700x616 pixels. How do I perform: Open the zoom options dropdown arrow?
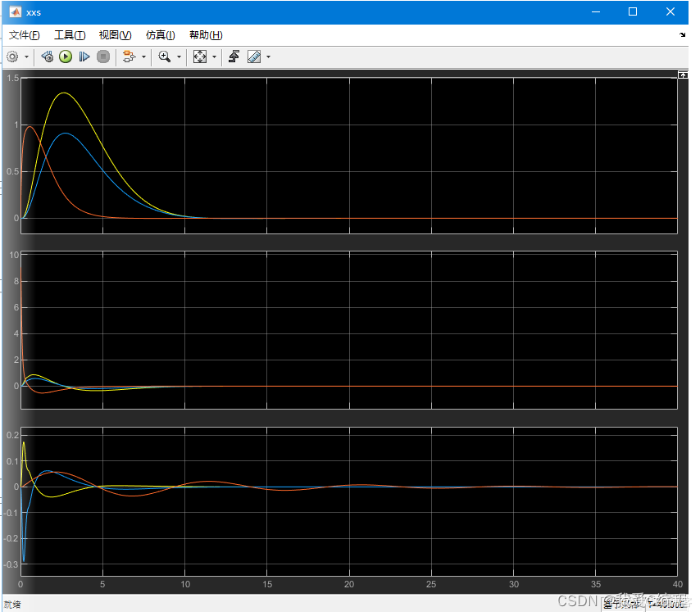click(179, 57)
